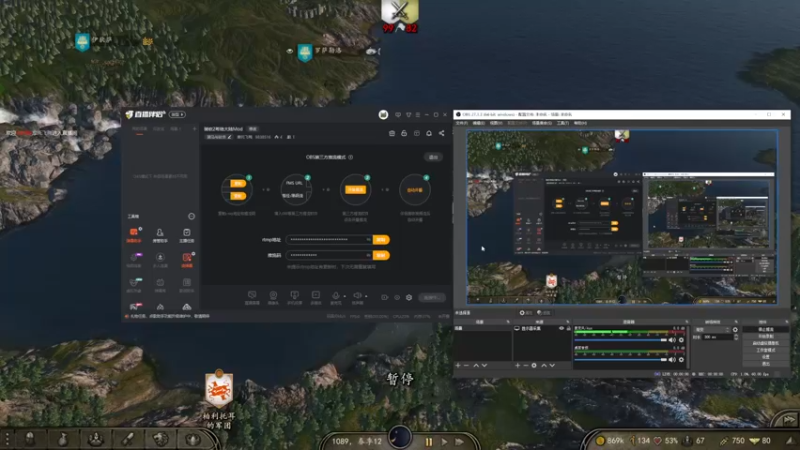The image size is (800, 450).
Task: Open the kingdom crown icon in game bar
Action: click(x=193, y=439)
